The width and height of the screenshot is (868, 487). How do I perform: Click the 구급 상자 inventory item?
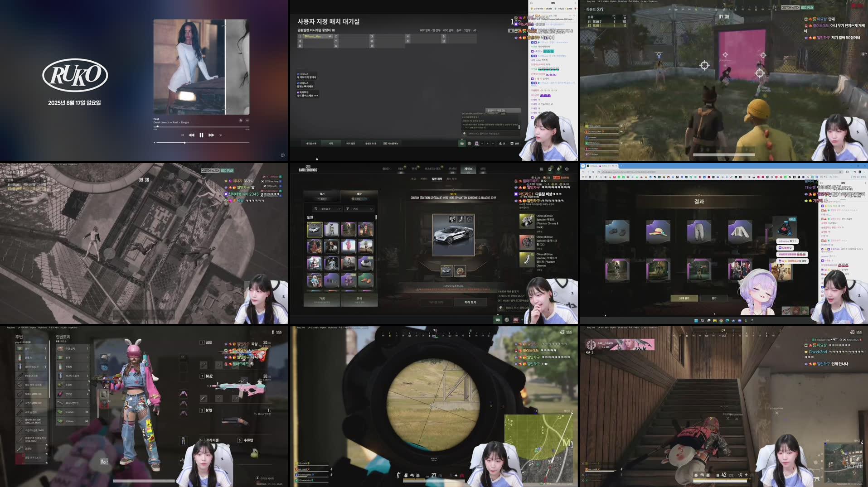click(73, 348)
